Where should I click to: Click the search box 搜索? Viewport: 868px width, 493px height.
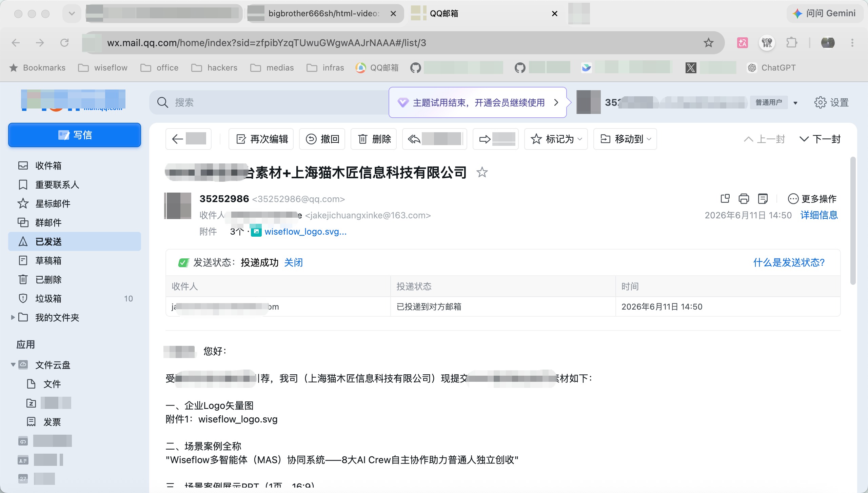(x=271, y=102)
